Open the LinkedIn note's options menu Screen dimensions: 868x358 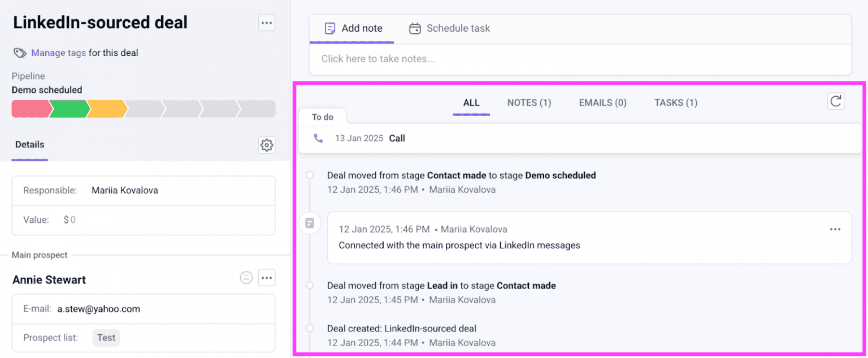point(835,229)
